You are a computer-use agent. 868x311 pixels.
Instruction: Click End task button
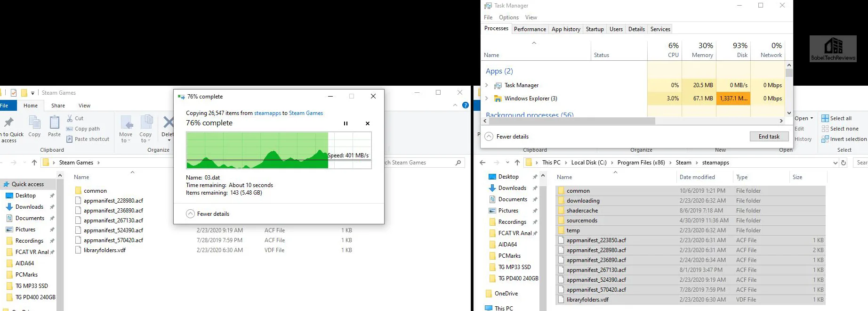[x=769, y=137]
